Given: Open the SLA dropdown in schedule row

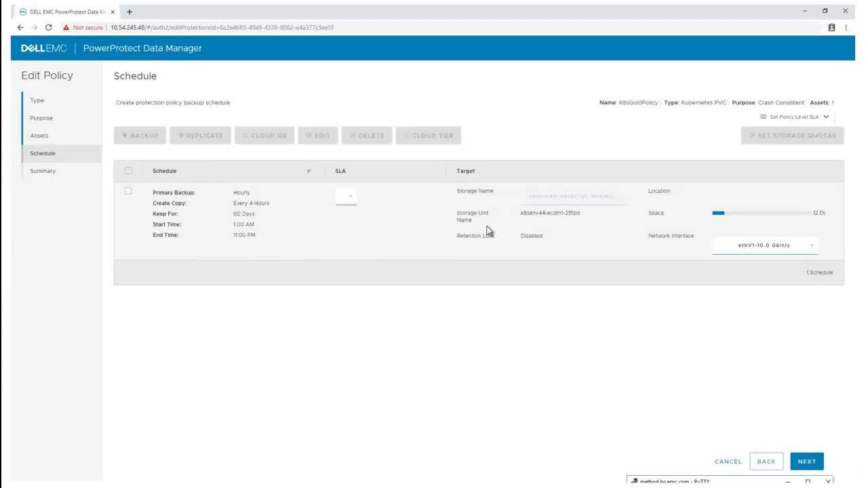Looking at the screenshot, I should (x=346, y=196).
